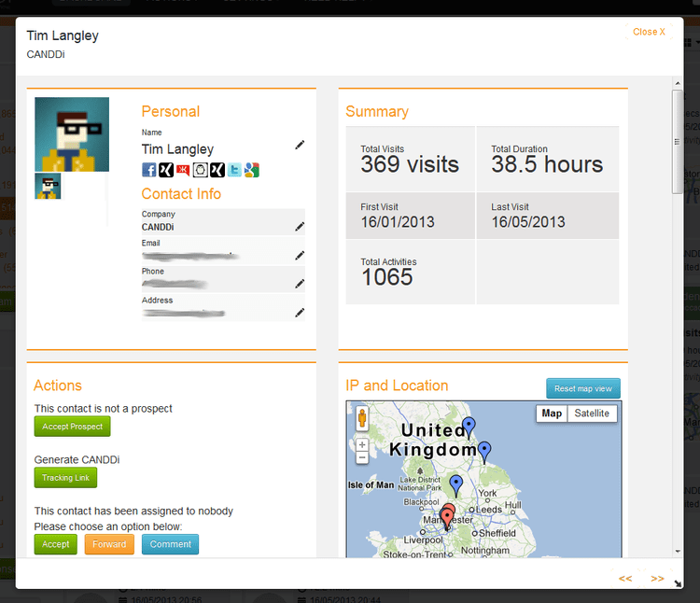This screenshot has height=603, width=700.
Task: Click the large pixel avatar picture
Action: tap(72, 134)
